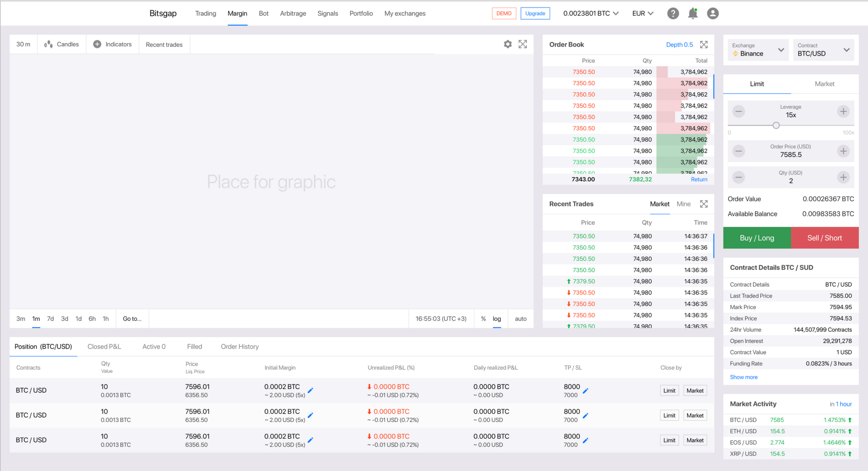Show more contract details
This screenshot has width=868, height=471.
click(743, 377)
